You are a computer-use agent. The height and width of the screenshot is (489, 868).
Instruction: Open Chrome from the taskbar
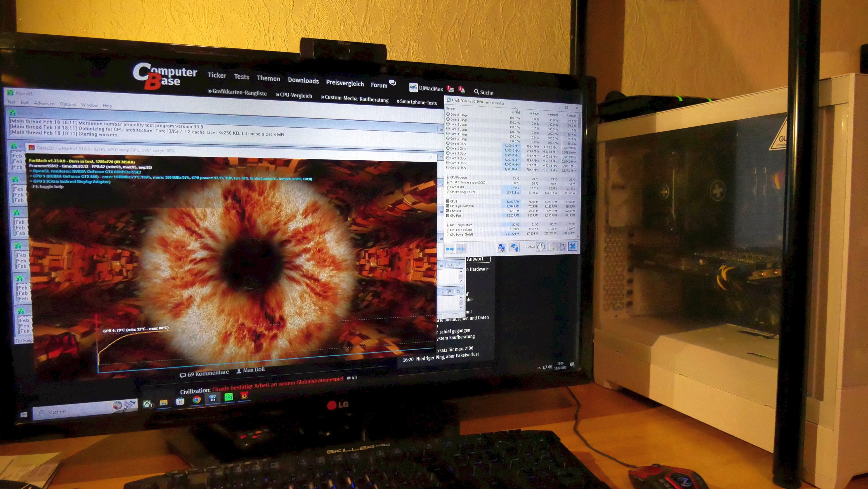(x=197, y=400)
